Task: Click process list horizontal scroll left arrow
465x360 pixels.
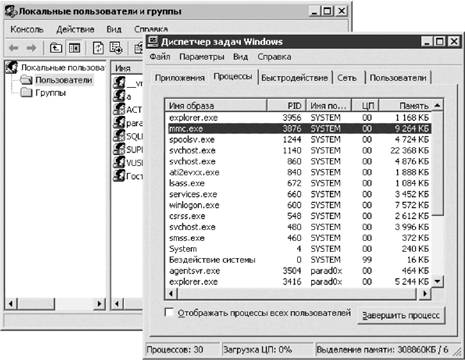Action: 171,294
